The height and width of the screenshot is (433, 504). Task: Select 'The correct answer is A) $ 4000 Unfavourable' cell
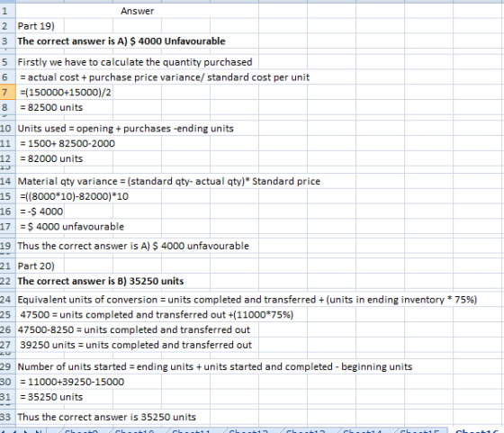121,41
